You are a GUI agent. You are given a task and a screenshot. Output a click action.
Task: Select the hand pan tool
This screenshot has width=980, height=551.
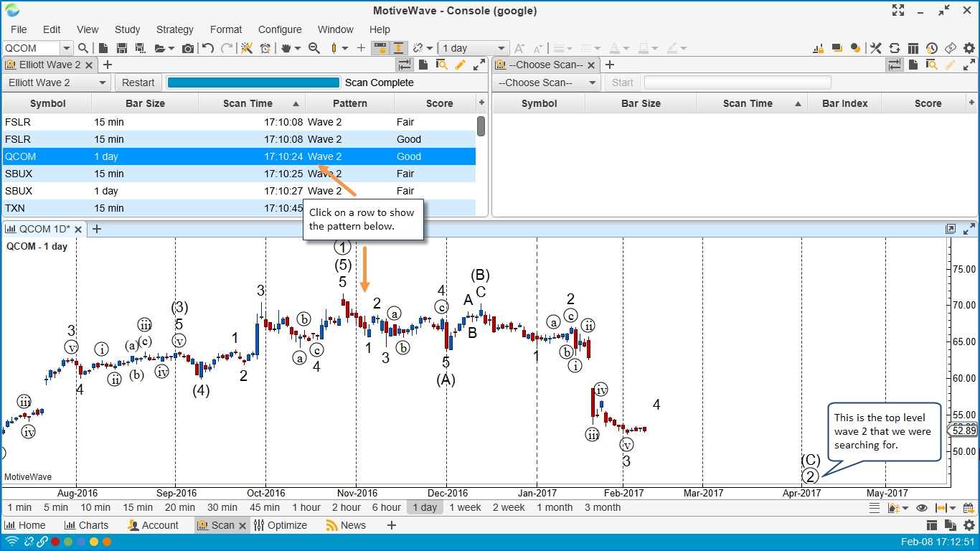coord(288,48)
